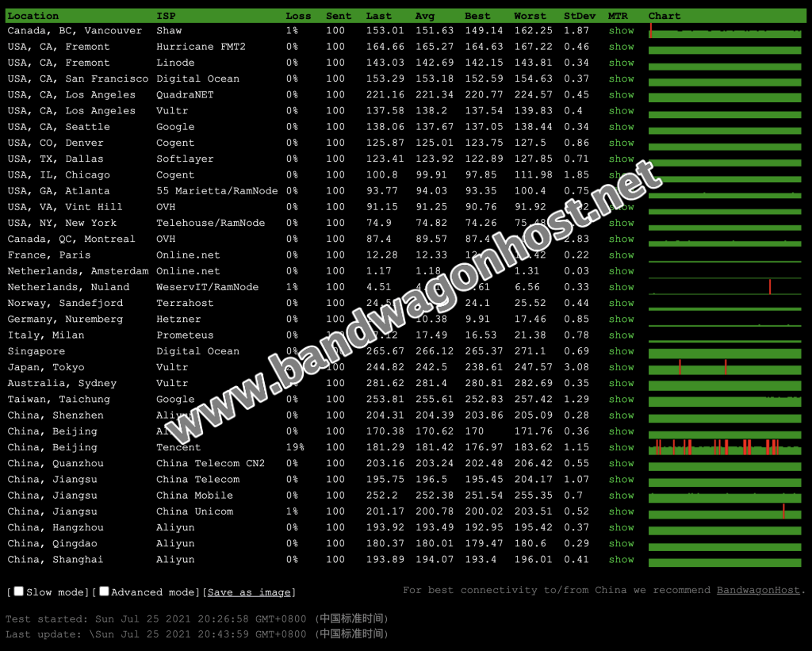Show MTR for Tokyo Vultr row
This screenshot has height=651, width=812.
621,367
